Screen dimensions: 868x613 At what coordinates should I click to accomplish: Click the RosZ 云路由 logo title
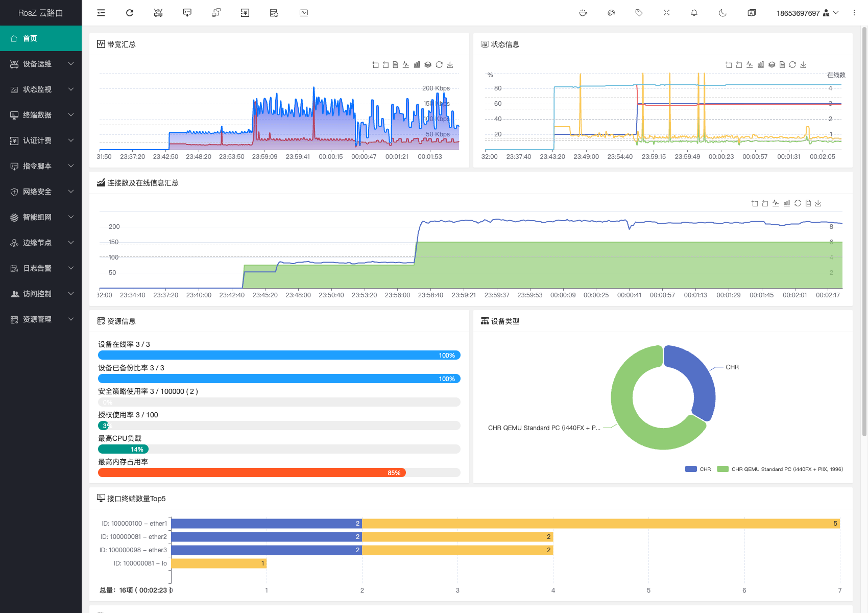pos(41,13)
